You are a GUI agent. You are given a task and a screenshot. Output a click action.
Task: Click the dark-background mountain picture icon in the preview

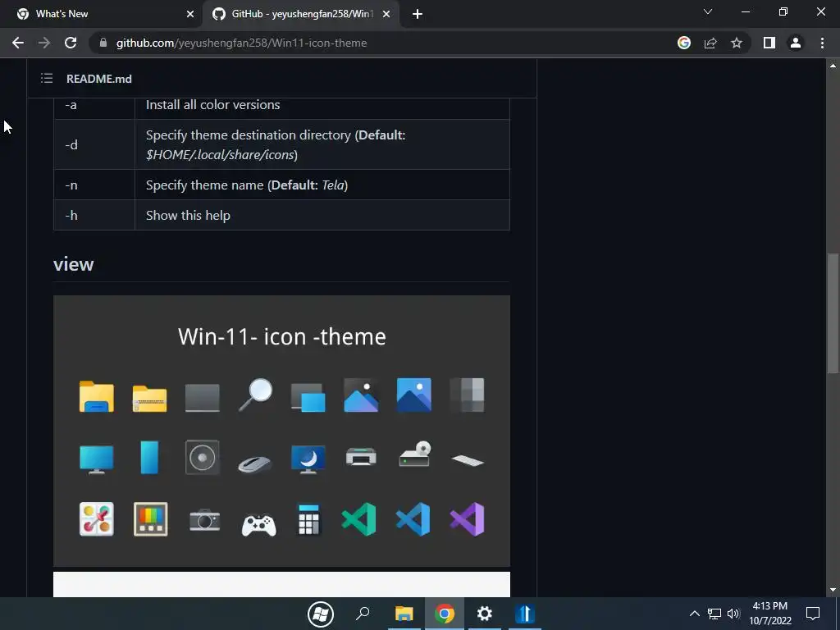pos(361,395)
